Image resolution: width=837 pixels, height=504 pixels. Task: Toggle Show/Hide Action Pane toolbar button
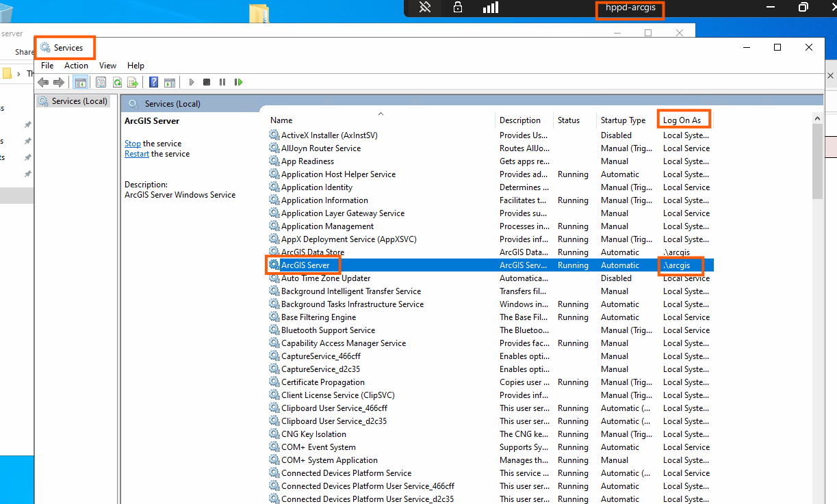point(170,82)
